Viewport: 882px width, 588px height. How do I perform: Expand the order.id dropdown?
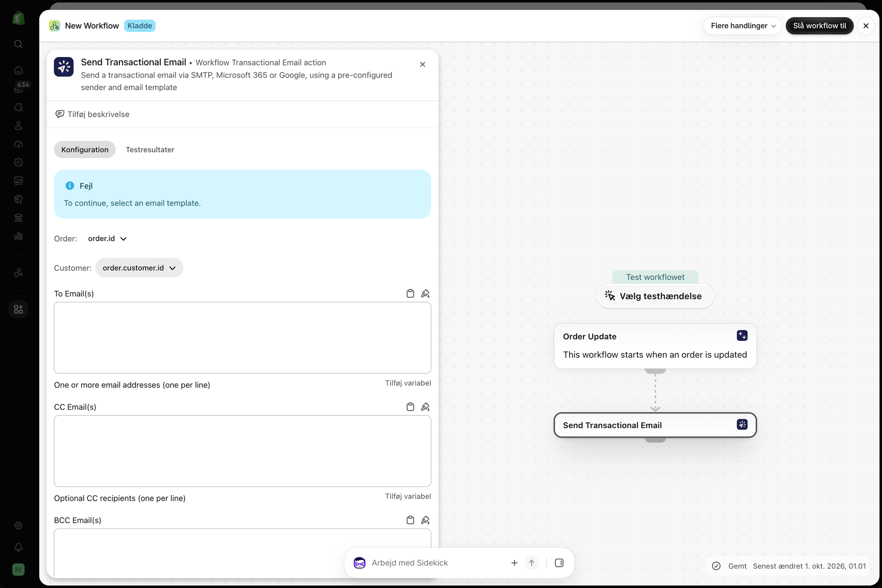107,238
